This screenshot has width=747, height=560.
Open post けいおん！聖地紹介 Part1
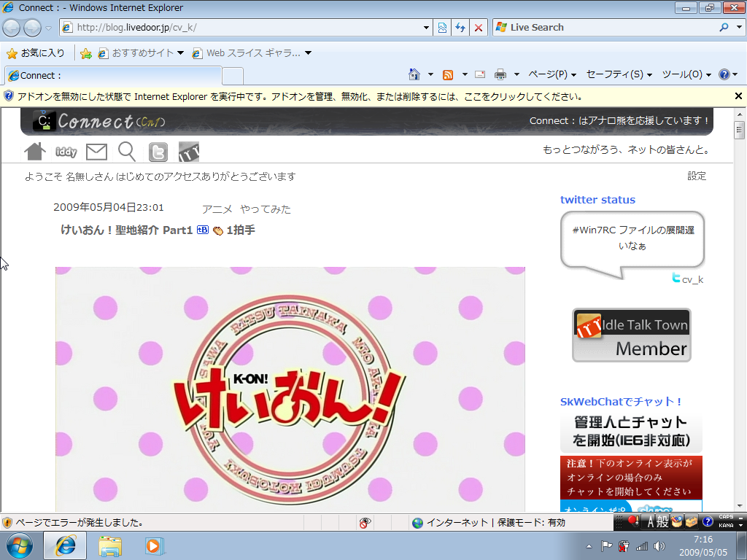click(127, 230)
